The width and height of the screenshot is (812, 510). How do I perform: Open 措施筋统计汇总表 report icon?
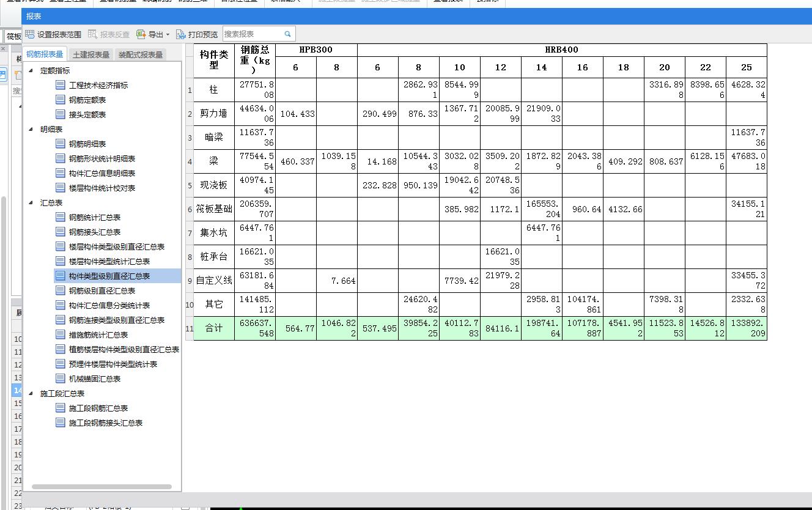click(x=60, y=334)
